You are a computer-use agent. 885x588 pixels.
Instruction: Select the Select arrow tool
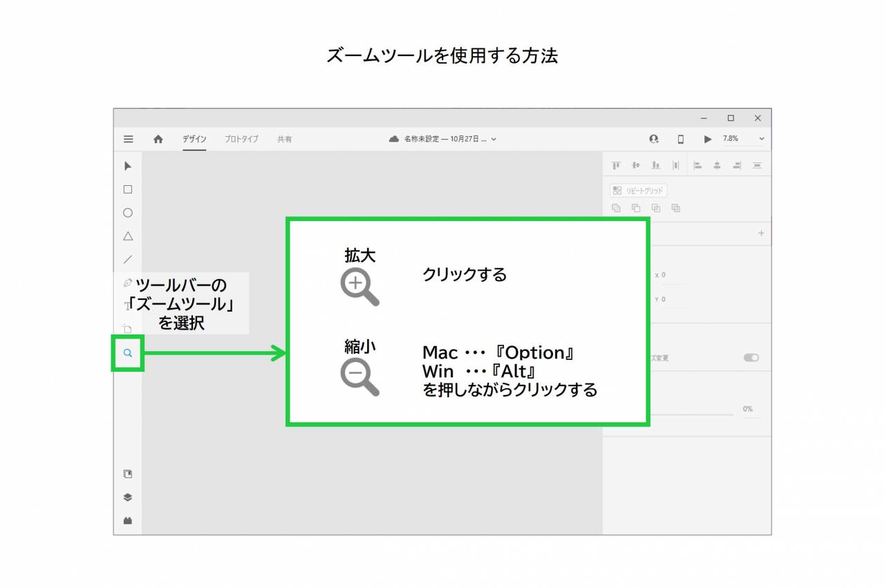point(128,166)
